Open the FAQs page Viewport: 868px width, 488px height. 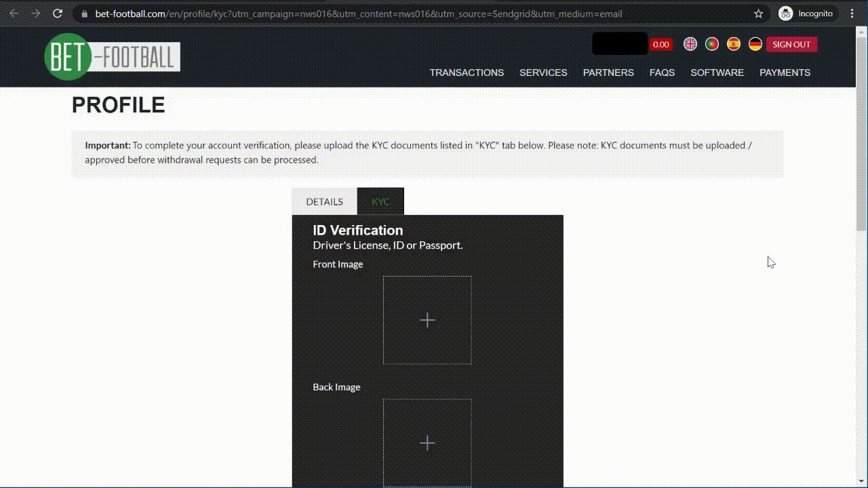click(662, 73)
